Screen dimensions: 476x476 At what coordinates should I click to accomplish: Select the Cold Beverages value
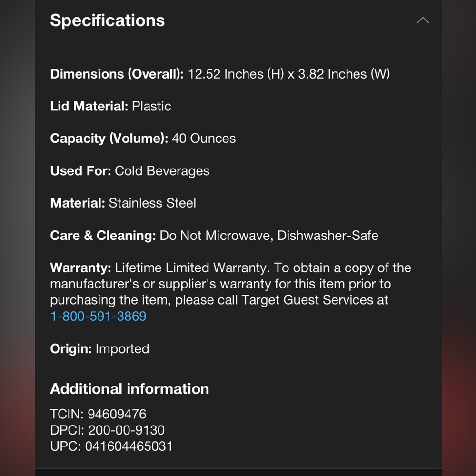[162, 171]
